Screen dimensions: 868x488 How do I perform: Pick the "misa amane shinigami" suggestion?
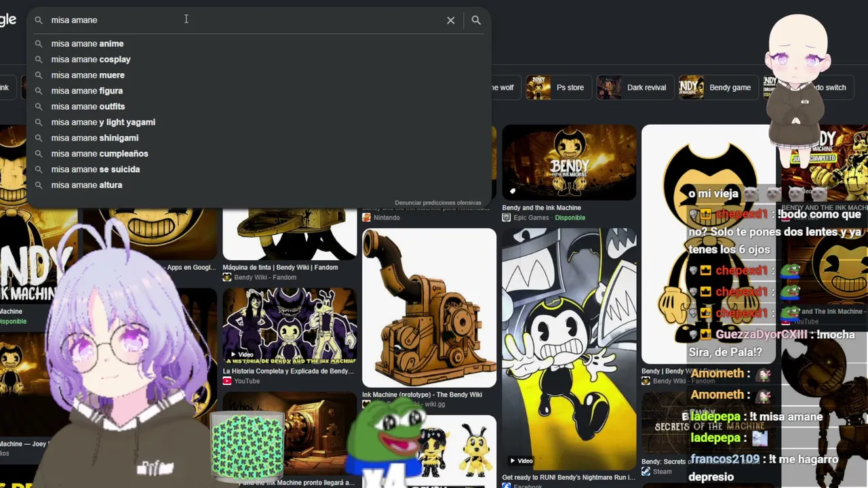point(258,138)
